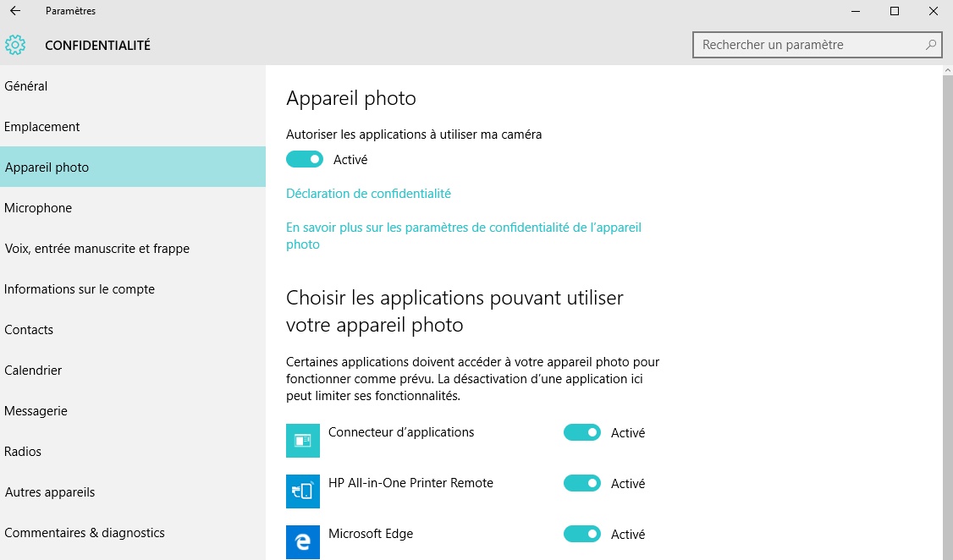Switch off Microsoft Edge camera access
The image size is (953, 560).
click(582, 534)
